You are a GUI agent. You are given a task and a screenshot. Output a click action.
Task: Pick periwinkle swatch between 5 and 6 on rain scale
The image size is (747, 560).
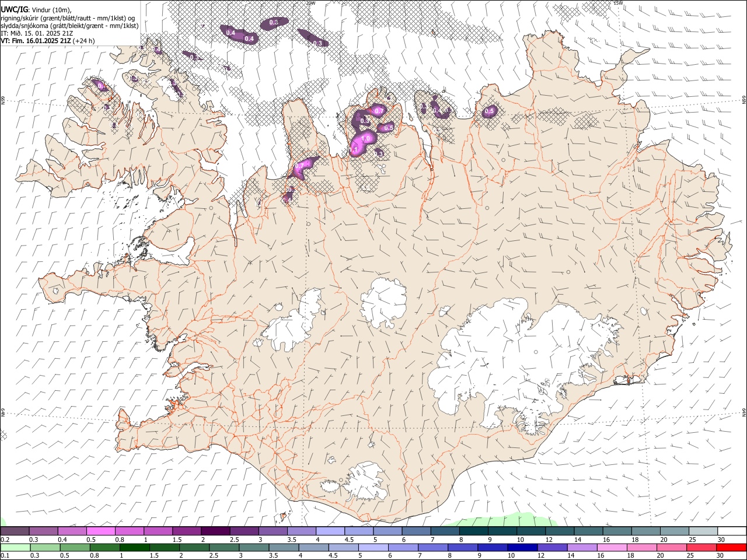coord(372,548)
